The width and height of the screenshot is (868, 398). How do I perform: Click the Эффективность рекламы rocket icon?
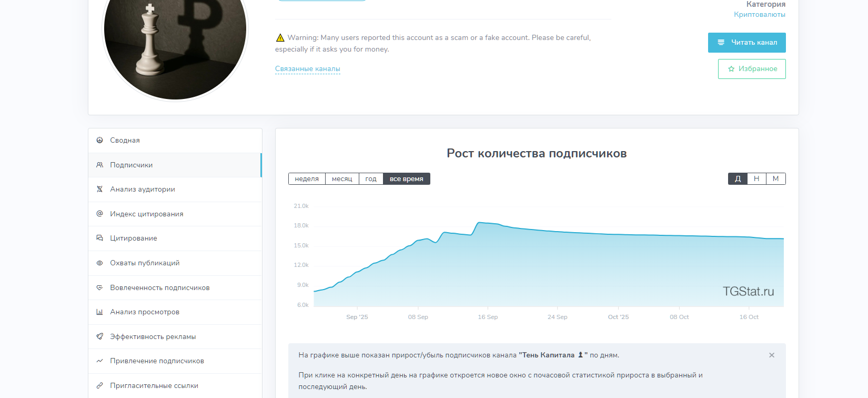pyautogui.click(x=99, y=336)
